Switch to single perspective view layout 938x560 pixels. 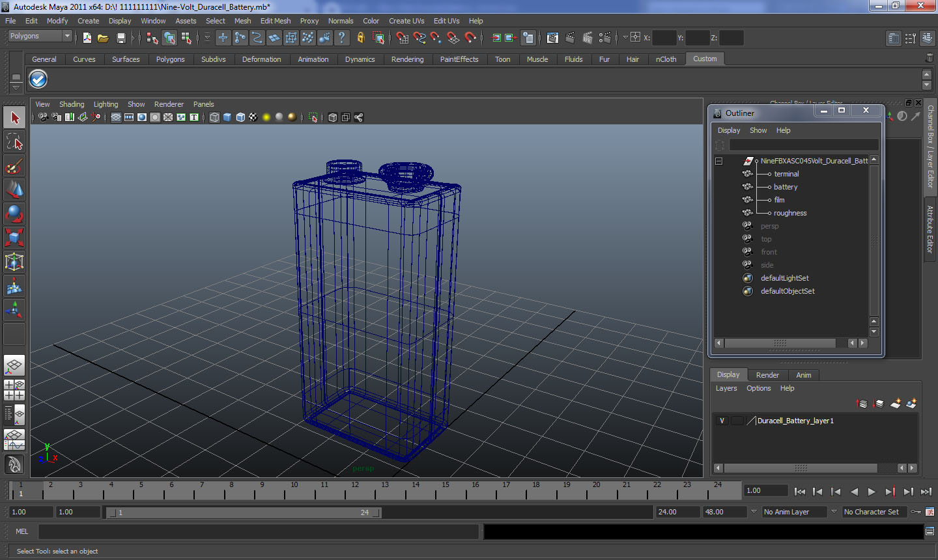click(x=14, y=365)
